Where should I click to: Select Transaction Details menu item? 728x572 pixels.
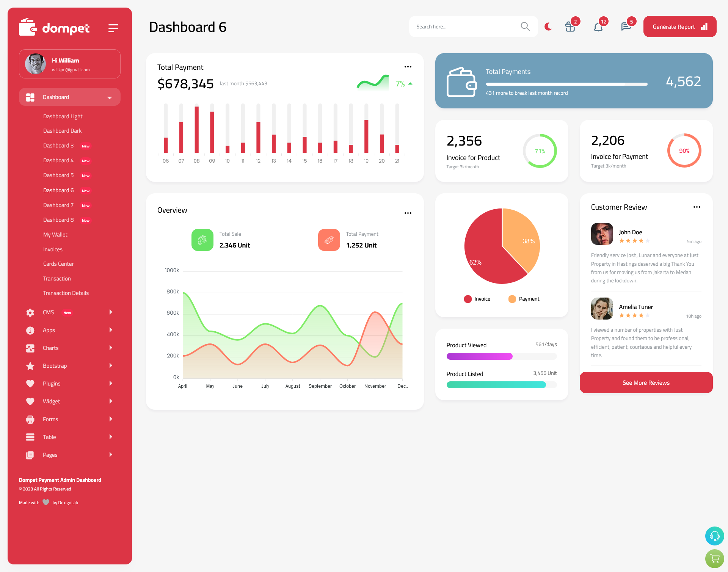[x=66, y=293]
